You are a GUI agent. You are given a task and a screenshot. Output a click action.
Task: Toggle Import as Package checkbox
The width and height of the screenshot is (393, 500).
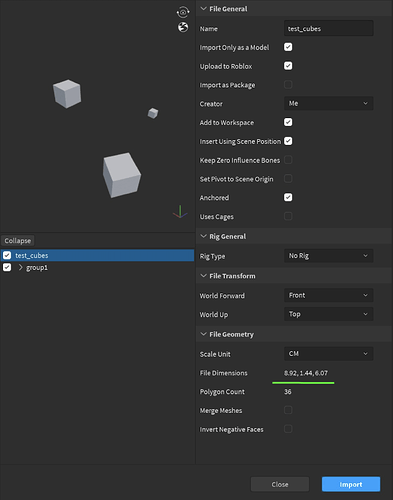click(288, 85)
